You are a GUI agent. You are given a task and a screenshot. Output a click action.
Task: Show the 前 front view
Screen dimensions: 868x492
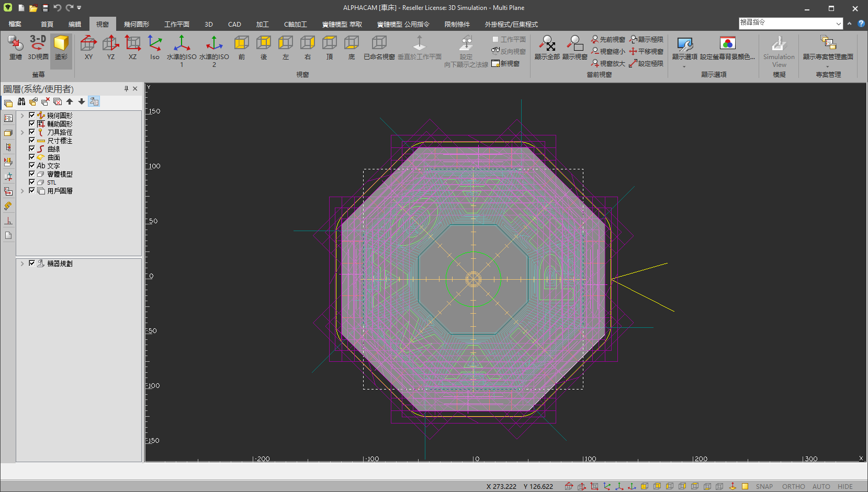pyautogui.click(x=242, y=48)
